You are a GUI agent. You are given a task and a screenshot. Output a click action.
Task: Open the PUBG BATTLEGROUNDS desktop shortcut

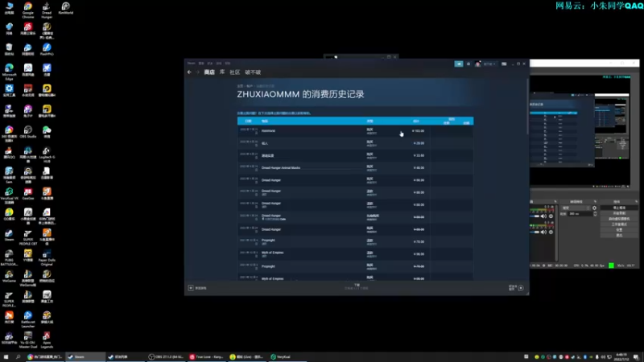pos(9,257)
